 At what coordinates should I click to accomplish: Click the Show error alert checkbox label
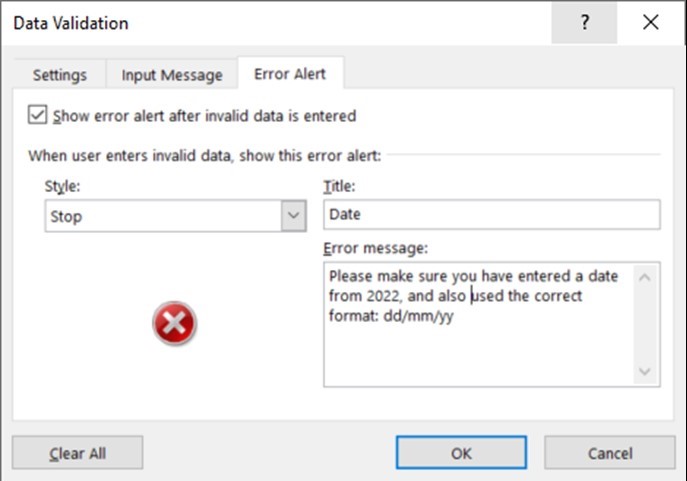click(x=204, y=116)
